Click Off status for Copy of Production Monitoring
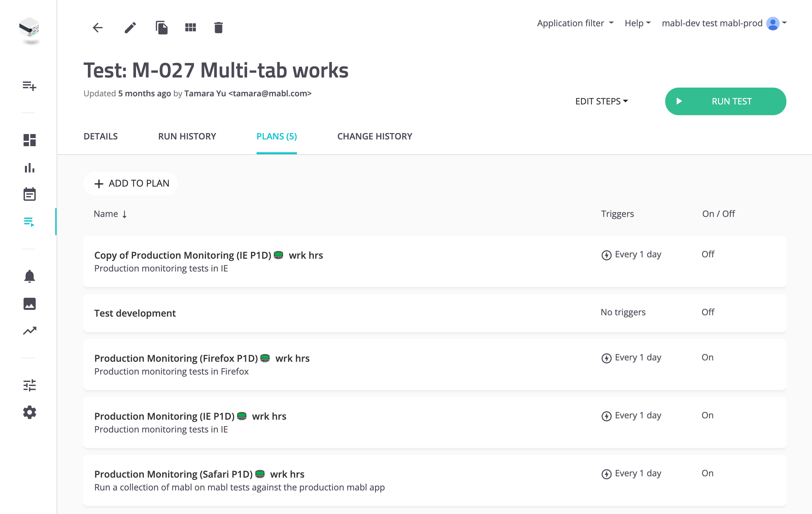The width and height of the screenshot is (812, 514). pos(707,254)
